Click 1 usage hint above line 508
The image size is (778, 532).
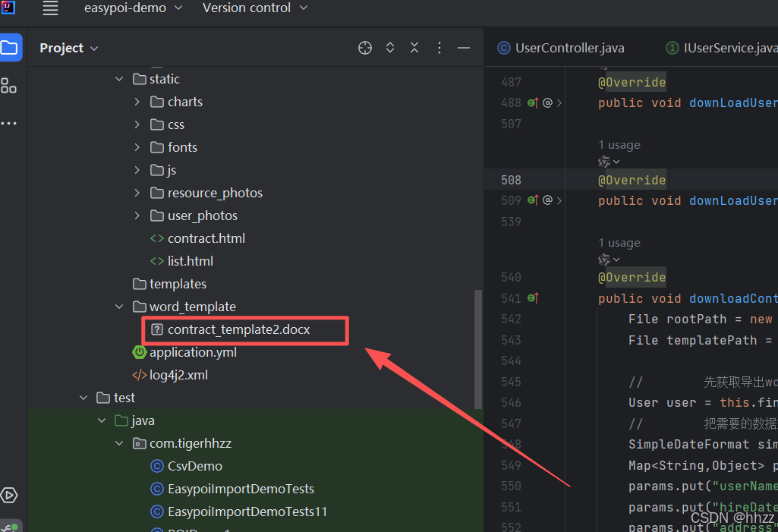click(x=619, y=145)
